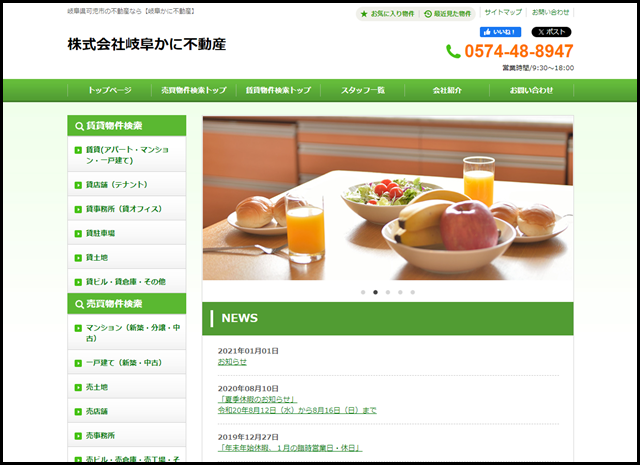Click magnifier icon in 売買物件検索 header
The height and width of the screenshot is (465, 640).
point(79,304)
